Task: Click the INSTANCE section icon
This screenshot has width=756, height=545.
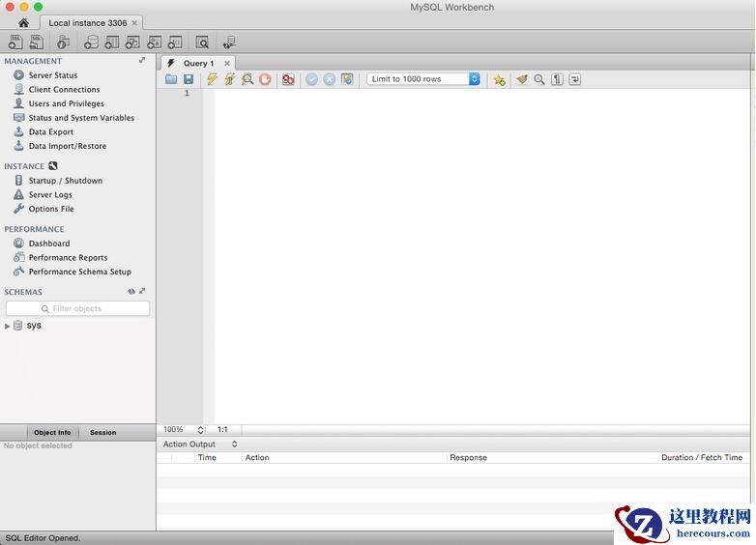Action: tap(53, 166)
